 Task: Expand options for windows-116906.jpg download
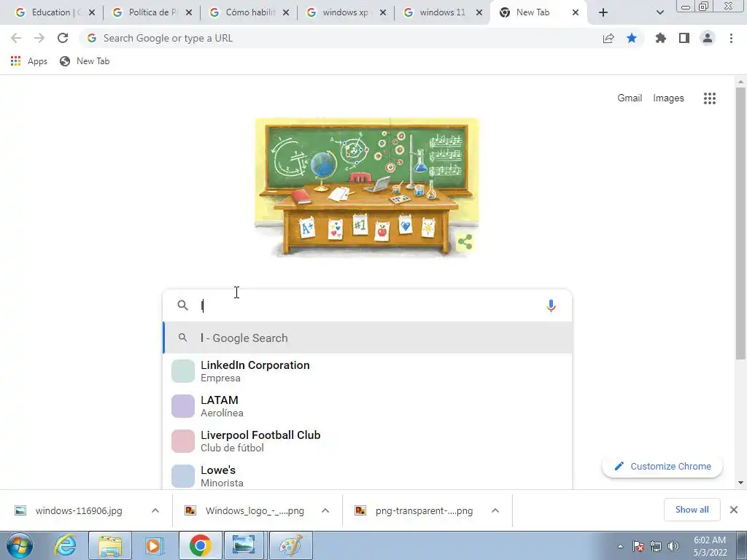[x=155, y=510]
